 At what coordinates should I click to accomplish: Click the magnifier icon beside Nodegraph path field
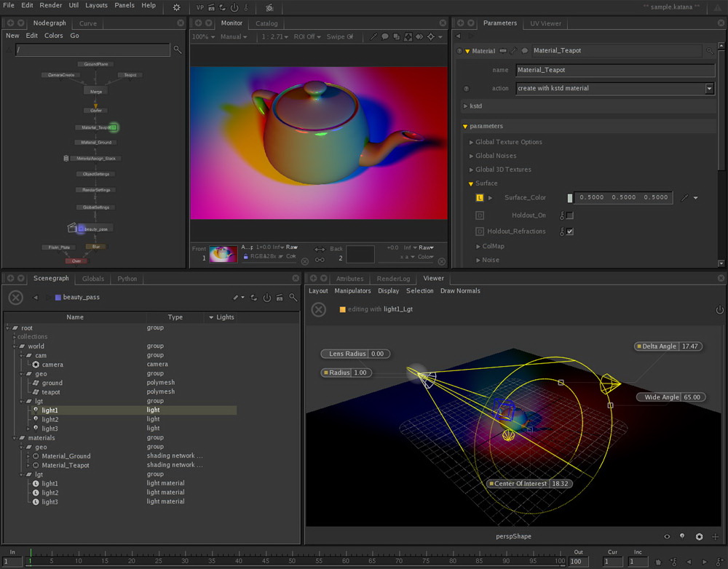coord(177,49)
